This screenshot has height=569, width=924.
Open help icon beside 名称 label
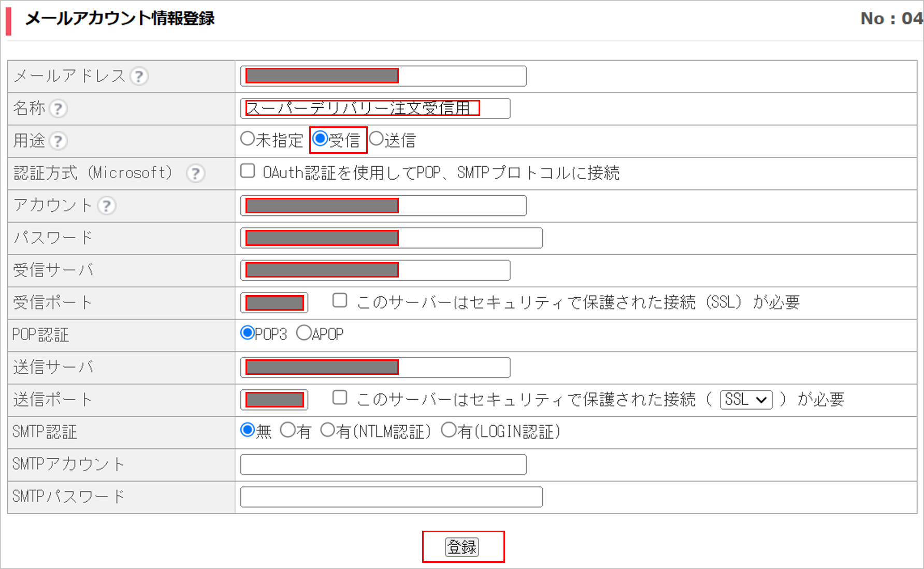(58, 109)
